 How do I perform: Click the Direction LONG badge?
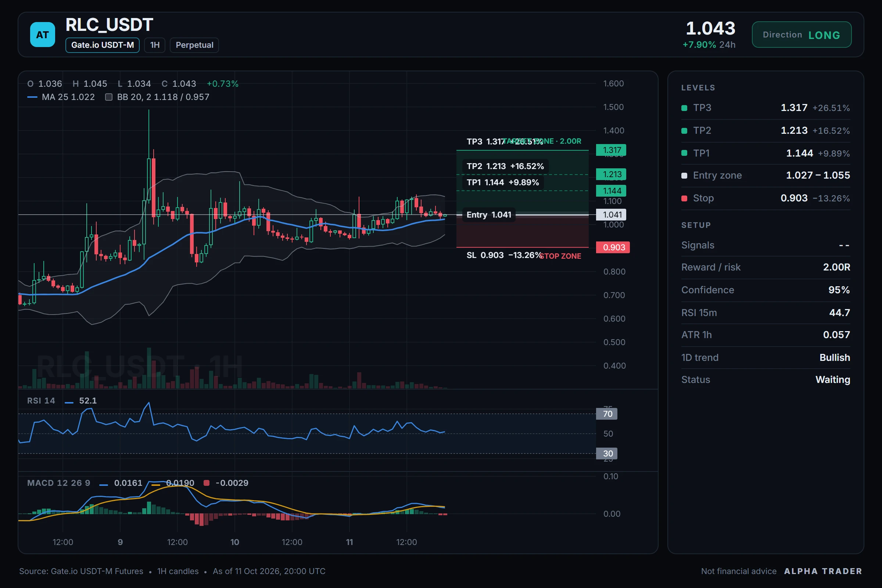[802, 35]
